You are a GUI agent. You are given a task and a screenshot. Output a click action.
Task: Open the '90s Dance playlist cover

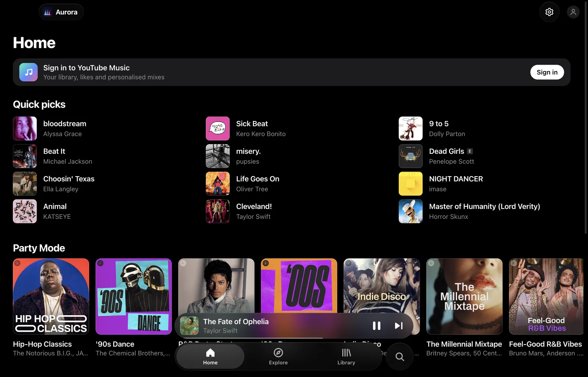coord(133,296)
